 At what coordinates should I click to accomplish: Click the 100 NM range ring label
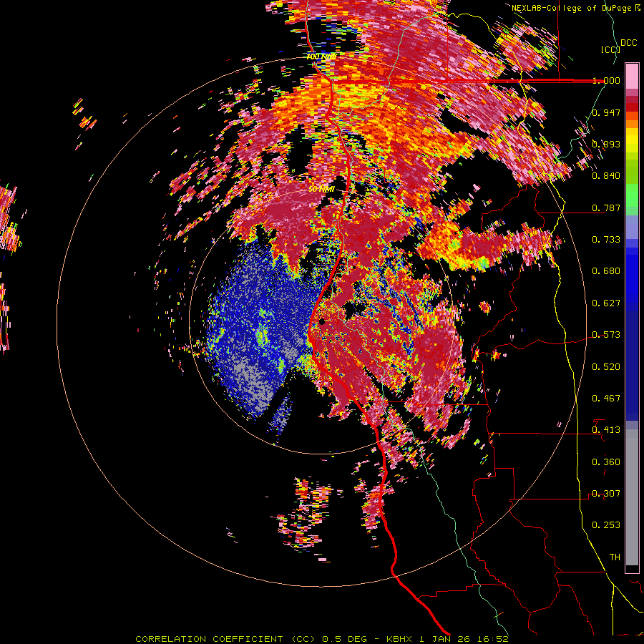pos(321,57)
